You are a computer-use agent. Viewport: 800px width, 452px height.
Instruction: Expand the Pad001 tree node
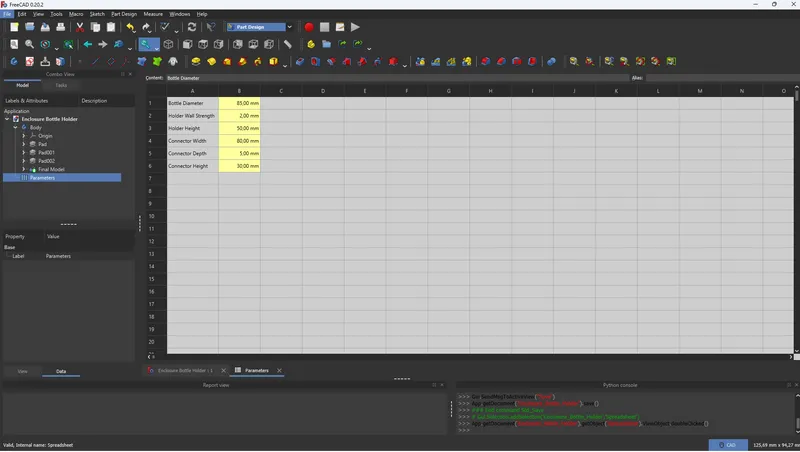pos(23,153)
